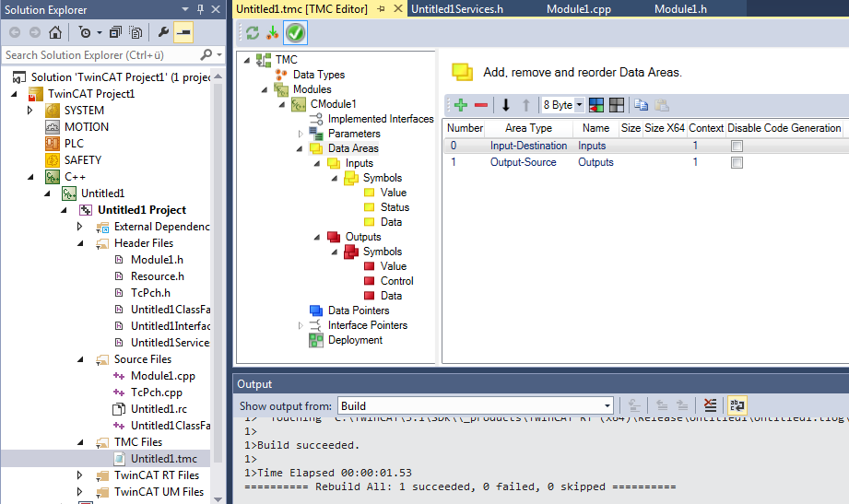The height and width of the screenshot is (504, 849).
Task: Open Properties wrench icon in Solution Explorer
Action: [x=163, y=32]
